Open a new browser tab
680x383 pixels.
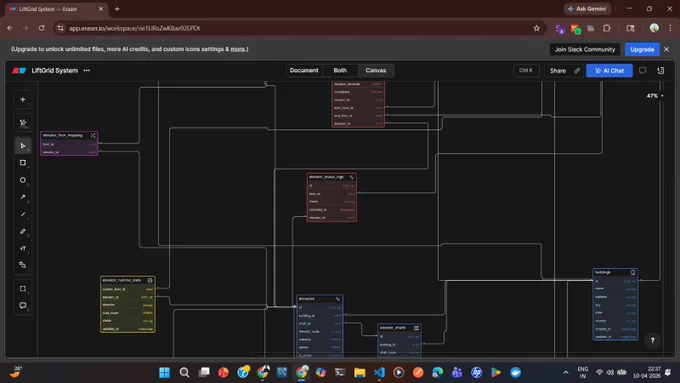117,9
